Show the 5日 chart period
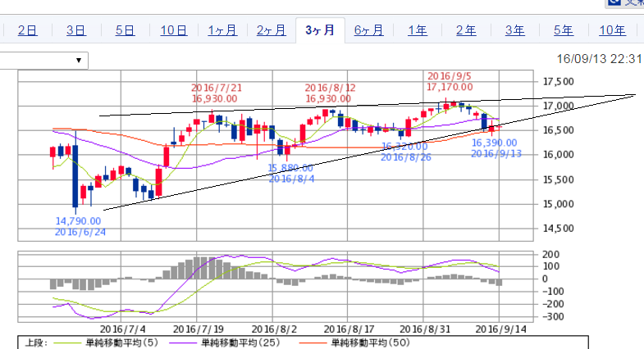This screenshot has width=644, height=349. click(125, 30)
